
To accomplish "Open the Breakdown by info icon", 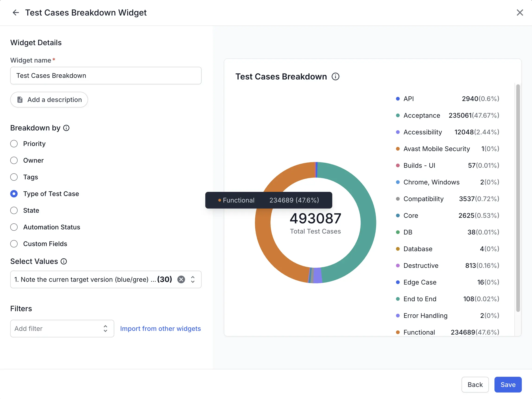I will [x=66, y=128].
